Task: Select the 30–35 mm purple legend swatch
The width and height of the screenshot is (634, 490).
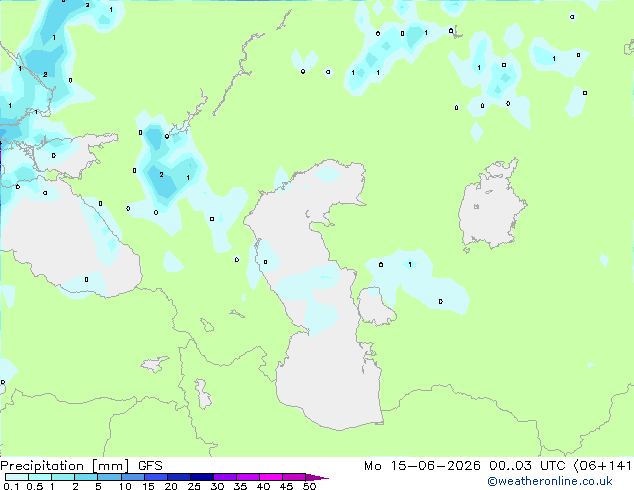Action: 225,477
